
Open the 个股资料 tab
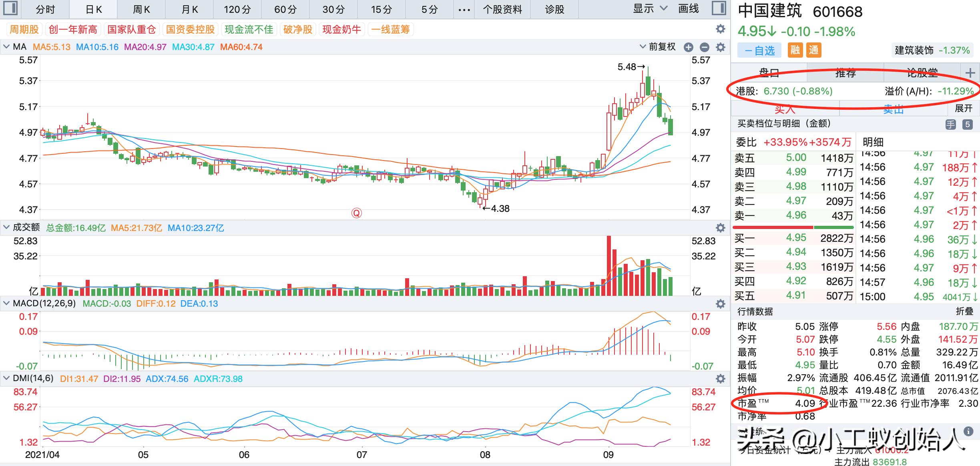502,9
